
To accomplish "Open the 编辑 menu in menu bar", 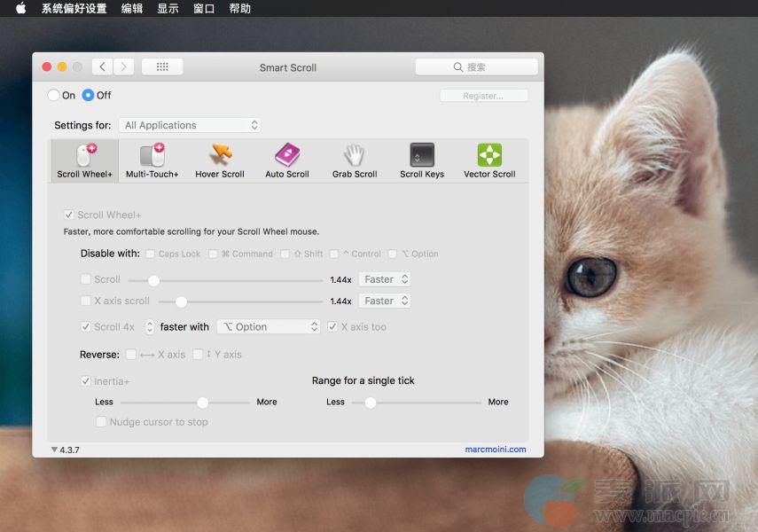I will tap(131, 9).
